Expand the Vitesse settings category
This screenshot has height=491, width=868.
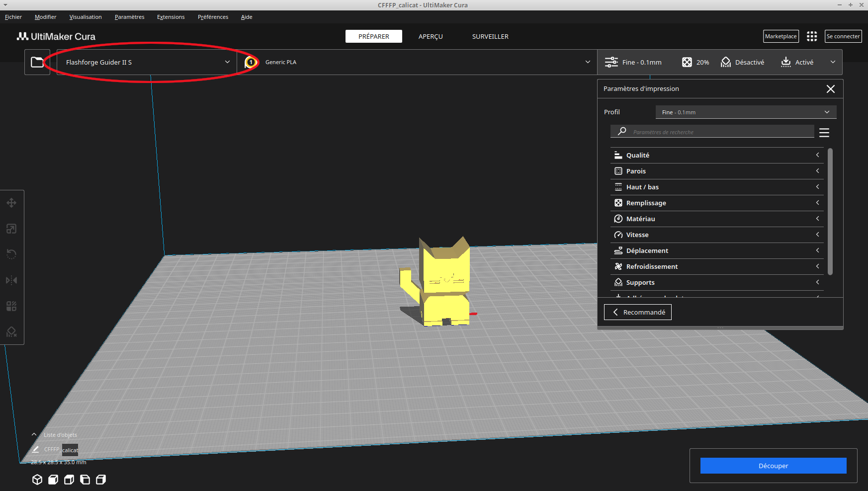(717, 235)
